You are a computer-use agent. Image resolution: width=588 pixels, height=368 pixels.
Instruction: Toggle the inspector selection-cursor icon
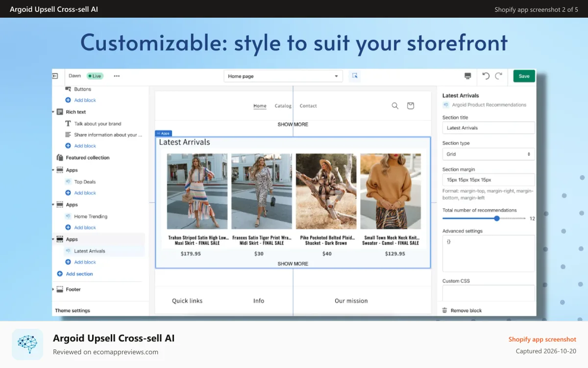coord(355,76)
